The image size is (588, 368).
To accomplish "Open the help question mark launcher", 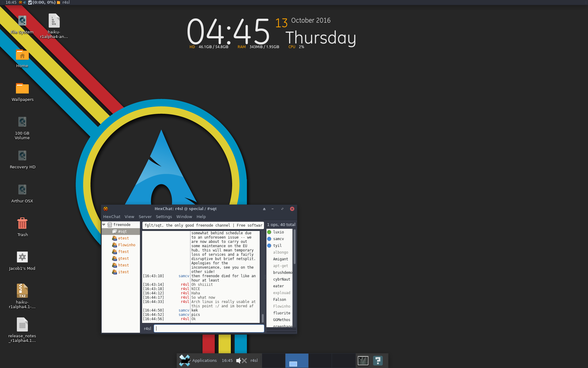I will [x=378, y=361].
